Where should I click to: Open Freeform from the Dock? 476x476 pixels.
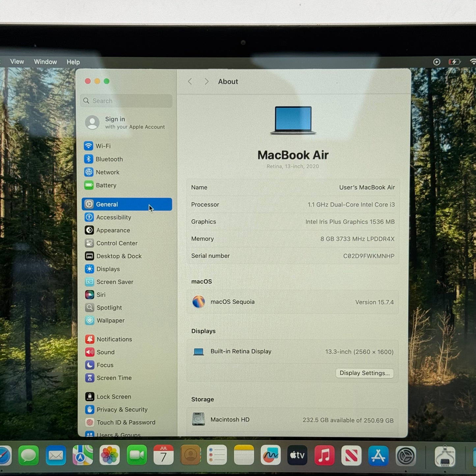click(271, 456)
